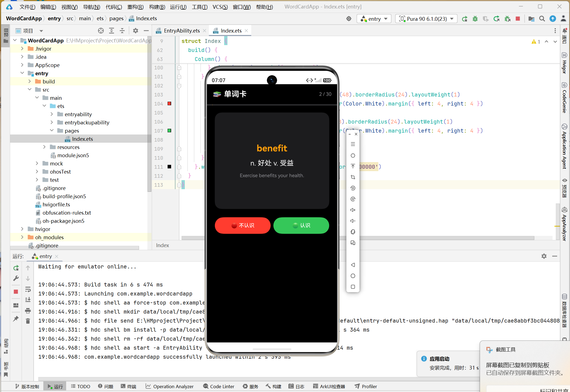This screenshot has width=570, height=392.
Task: Expand all nodes in the project panel
Action: [112, 31]
